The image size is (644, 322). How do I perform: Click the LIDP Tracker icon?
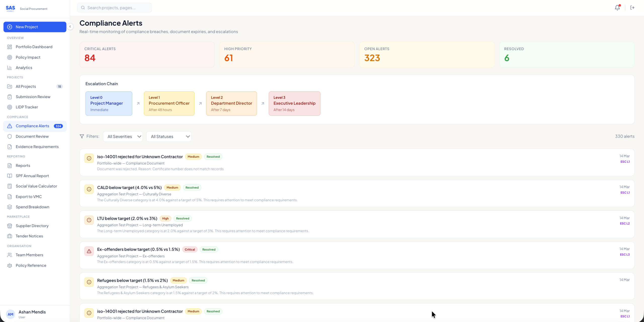(10, 107)
